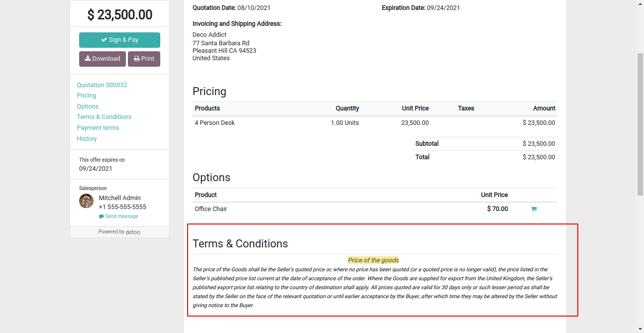Click the Subtotal amount $ 23,500.00

pyautogui.click(x=539, y=144)
